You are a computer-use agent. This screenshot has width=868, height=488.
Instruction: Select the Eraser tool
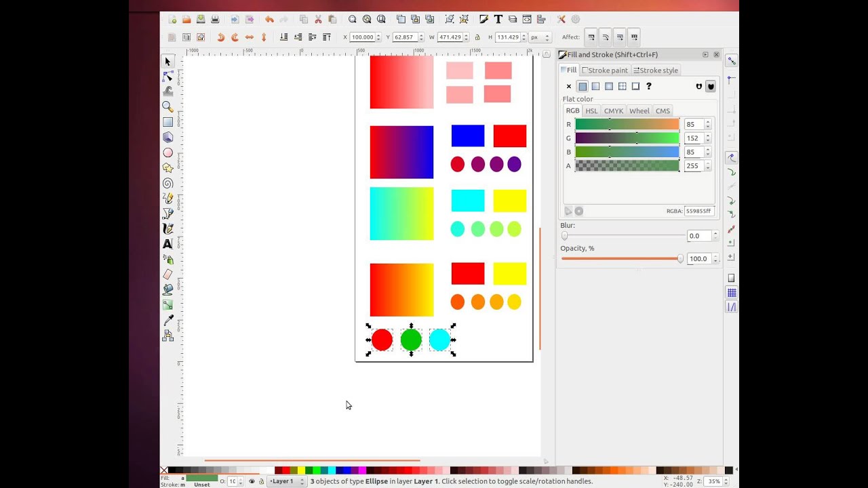click(167, 274)
